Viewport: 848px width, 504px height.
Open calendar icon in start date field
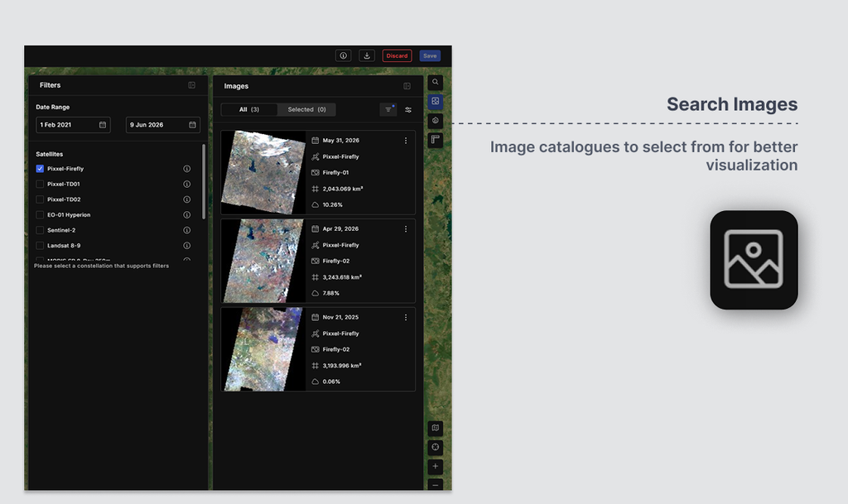click(x=103, y=125)
